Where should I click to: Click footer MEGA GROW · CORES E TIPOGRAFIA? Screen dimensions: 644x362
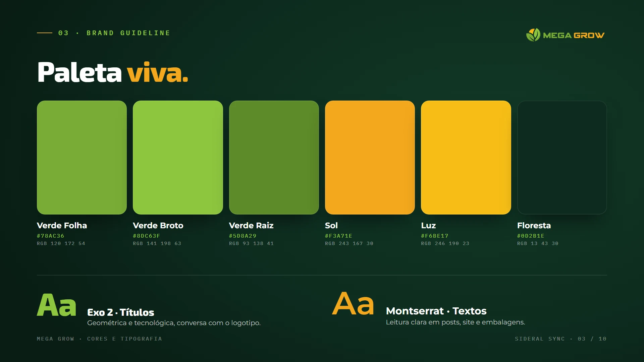pyautogui.click(x=99, y=339)
